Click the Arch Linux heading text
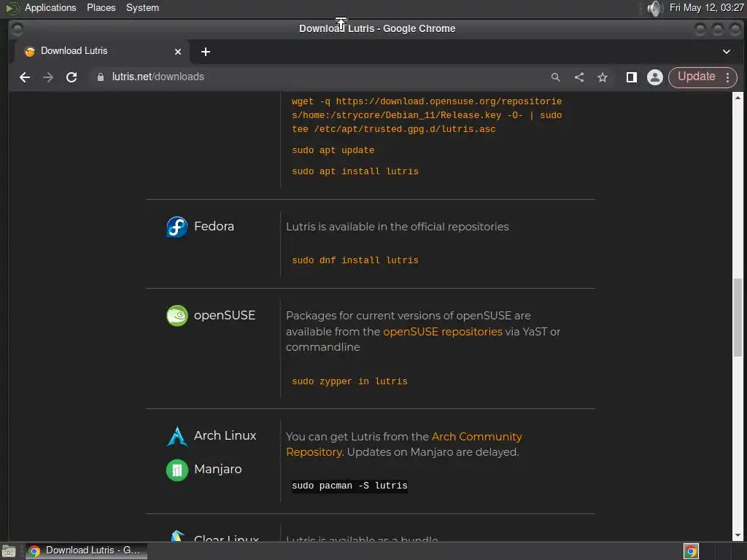This screenshot has height=560, width=747. (x=225, y=436)
